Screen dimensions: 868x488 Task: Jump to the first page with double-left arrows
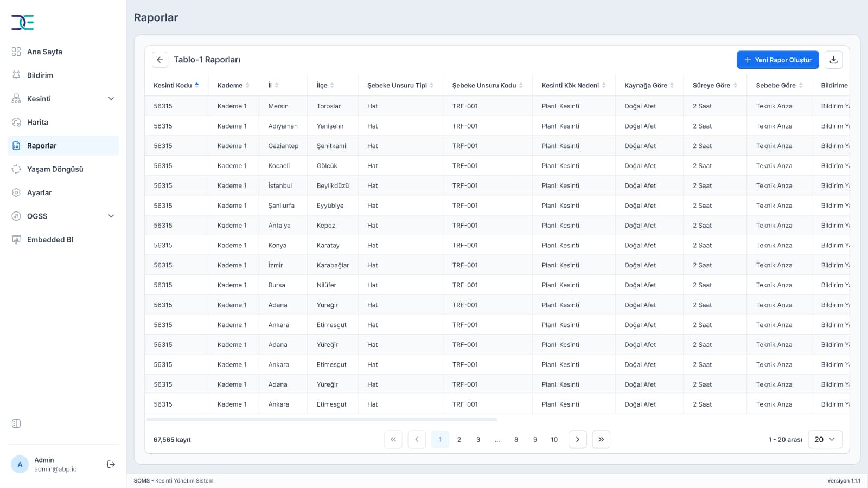(393, 439)
